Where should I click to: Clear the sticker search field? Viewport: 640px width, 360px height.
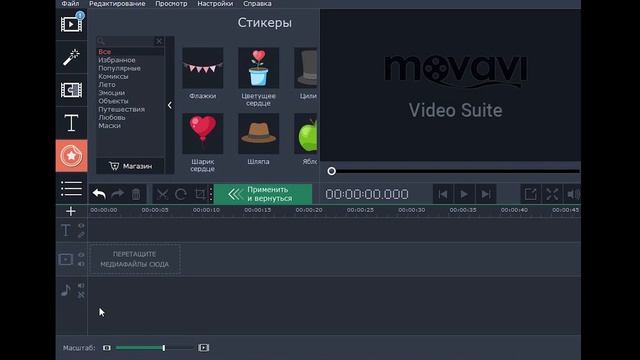coord(159,41)
